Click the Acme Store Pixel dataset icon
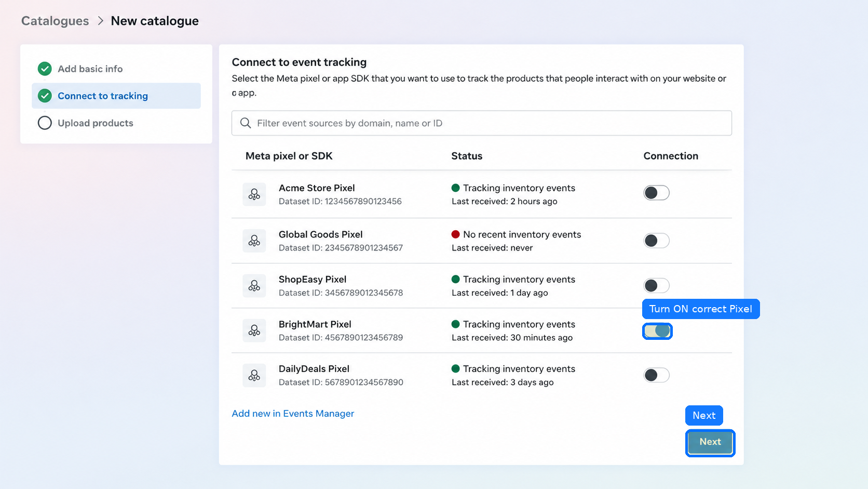The height and width of the screenshot is (489, 868). (x=254, y=194)
